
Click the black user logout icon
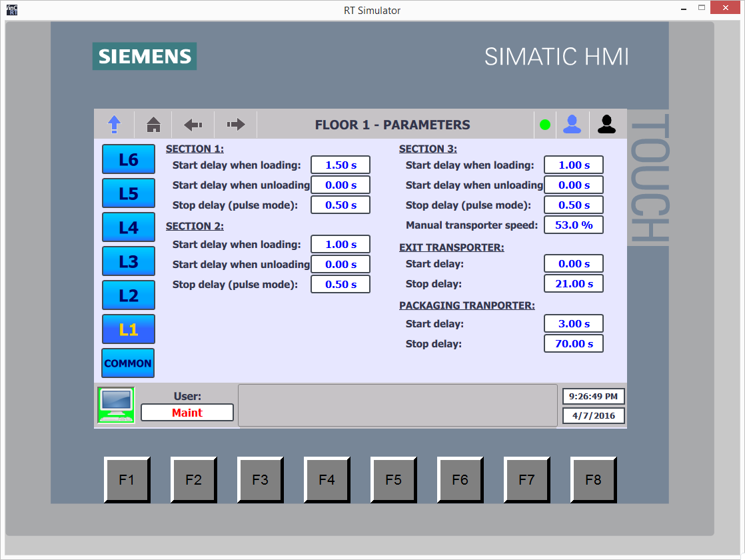tap(606, 124)
